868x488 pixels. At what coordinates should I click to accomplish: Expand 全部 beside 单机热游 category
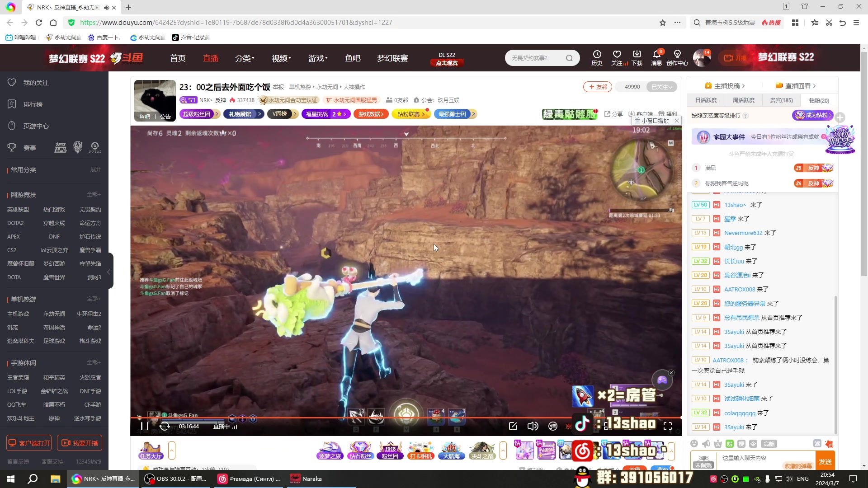click(94, 299)
